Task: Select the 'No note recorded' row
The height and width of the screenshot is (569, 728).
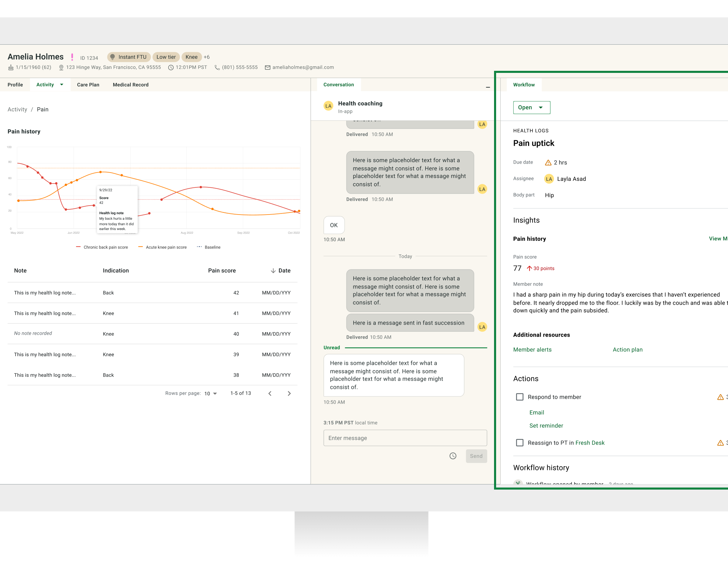Action: (x=152, y=333)
